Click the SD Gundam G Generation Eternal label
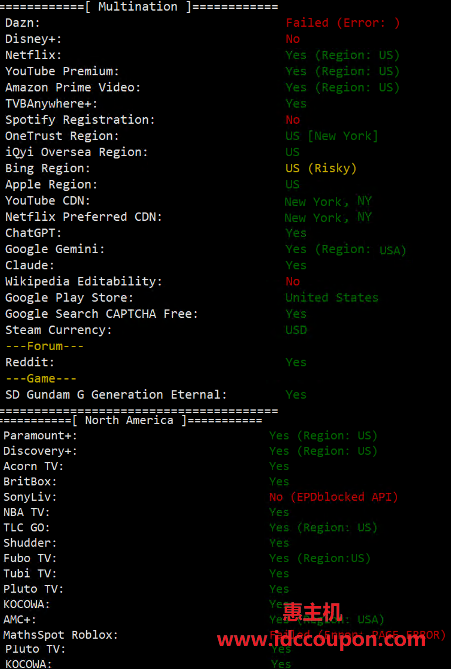Screen dimensions: 451x669 pos(116,395)
